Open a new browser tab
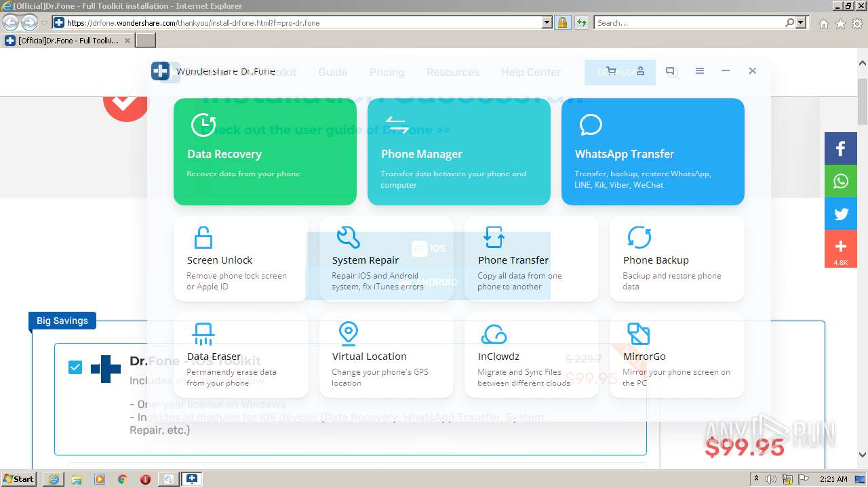 (x=146, y=41)
